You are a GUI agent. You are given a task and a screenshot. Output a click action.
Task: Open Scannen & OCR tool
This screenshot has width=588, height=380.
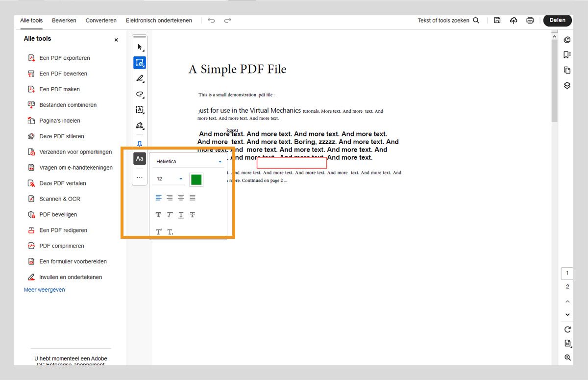click(x=60, y=199)
